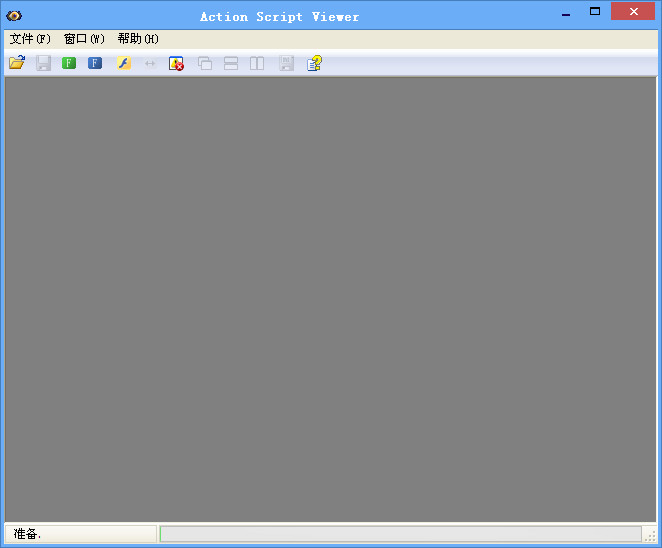Click the green F toolbar icon

click(x=69, y=63)
